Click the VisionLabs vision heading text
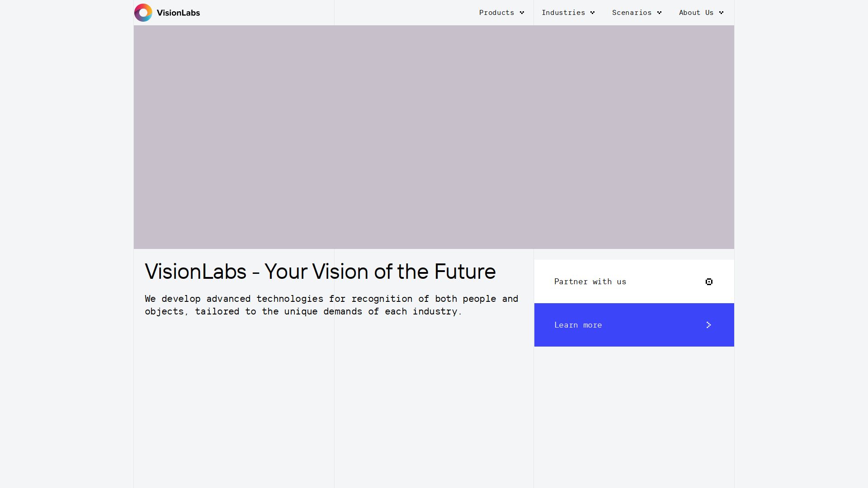The image size is (868, 488). tap(320, 271)
